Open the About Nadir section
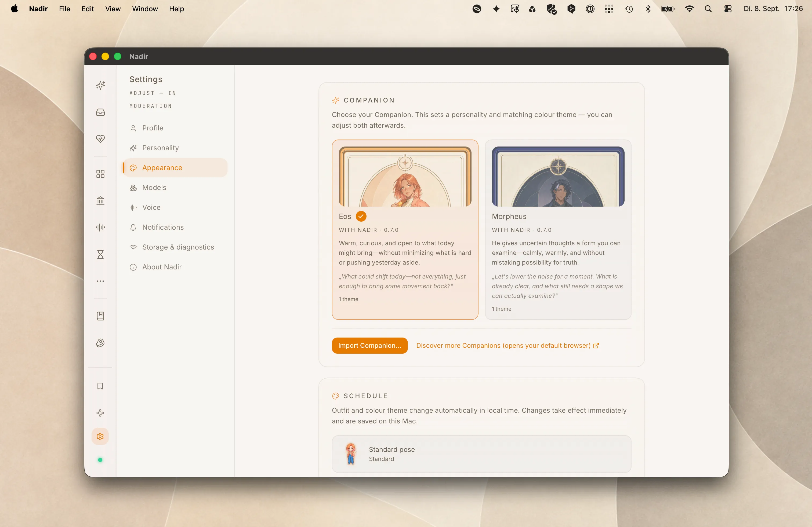The height and width of the screenshot is (527, 812). 175,267
